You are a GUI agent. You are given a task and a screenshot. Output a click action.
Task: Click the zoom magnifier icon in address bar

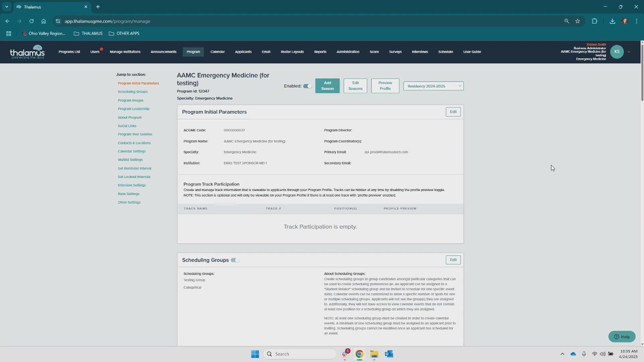pos(567,21)
